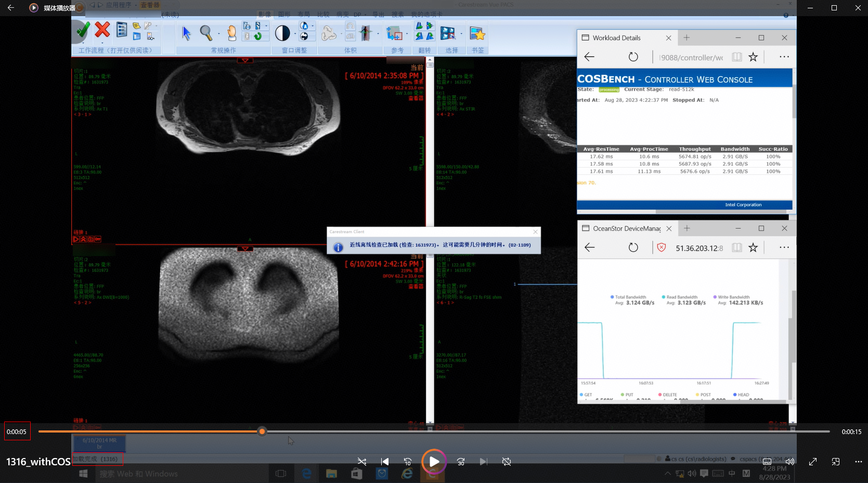Skip forward 30 seconds

[x=461, y=462]
